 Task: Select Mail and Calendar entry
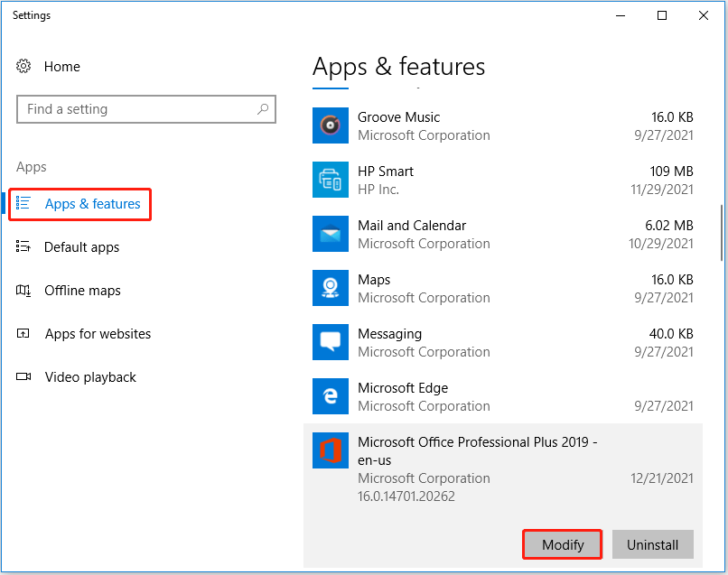(x=503, y=234)
